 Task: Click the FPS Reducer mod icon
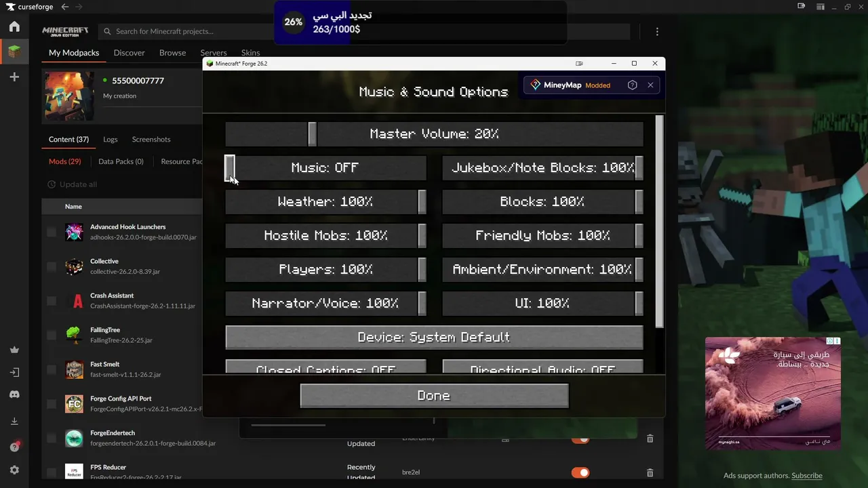tap(74, 472)
